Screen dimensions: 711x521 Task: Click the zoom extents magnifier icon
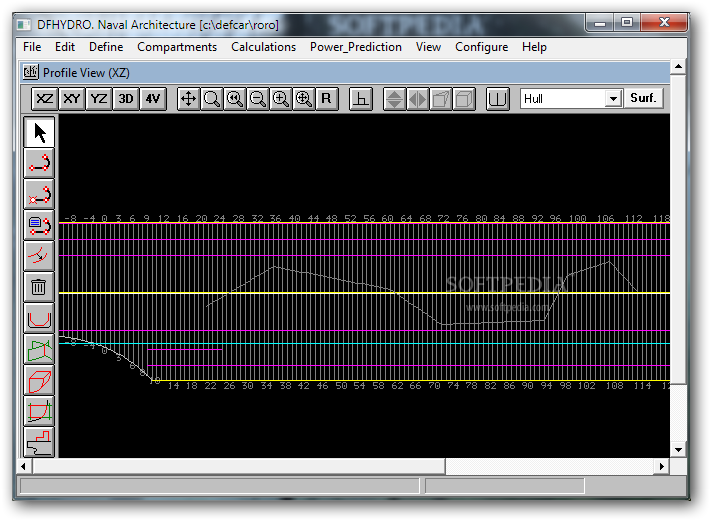point(304,99)
